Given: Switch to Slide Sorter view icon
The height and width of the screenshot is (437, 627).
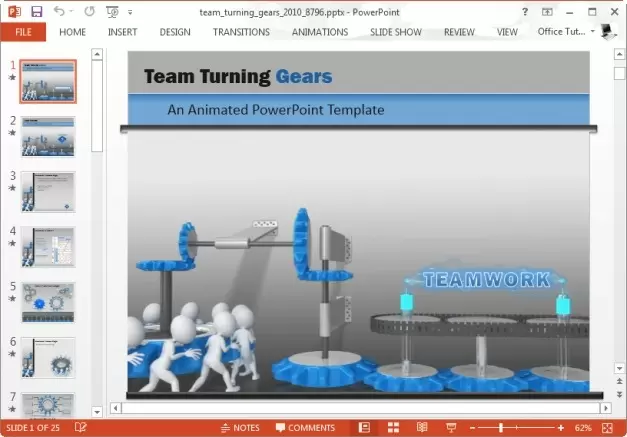Looking at the screenshot, I should pos(393,428).
